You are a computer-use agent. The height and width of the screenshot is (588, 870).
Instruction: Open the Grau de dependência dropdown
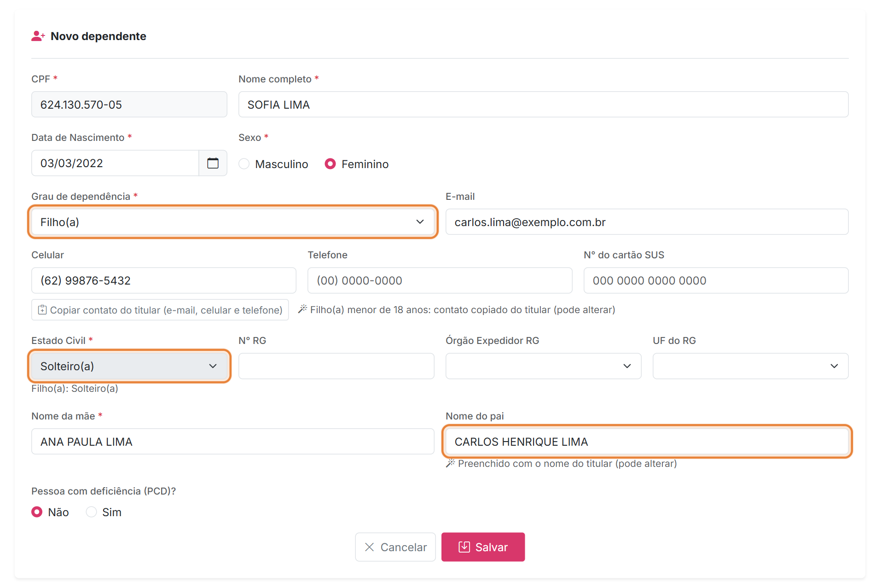233,222
